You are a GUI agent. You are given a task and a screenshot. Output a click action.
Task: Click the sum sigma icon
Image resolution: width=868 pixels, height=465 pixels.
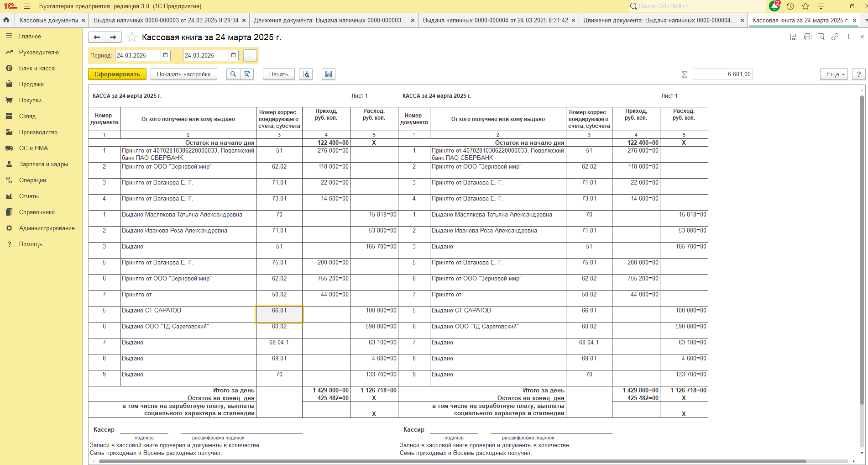click(684, 74)
